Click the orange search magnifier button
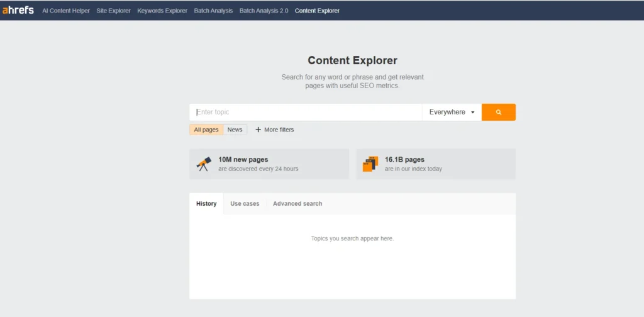The height and width of the screenshot is (317, 644). (x=499, y=112)
